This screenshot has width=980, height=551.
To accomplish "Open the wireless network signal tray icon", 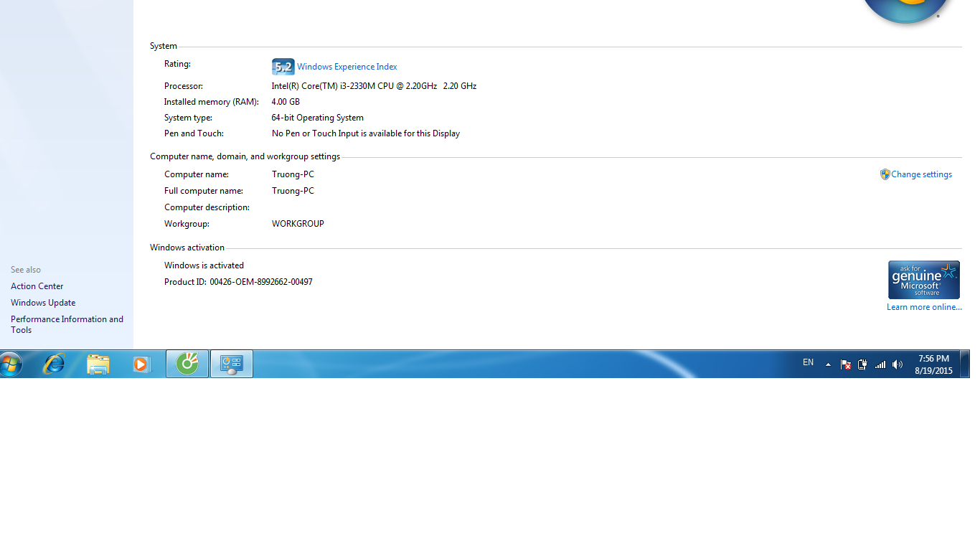I will (880, 364).
